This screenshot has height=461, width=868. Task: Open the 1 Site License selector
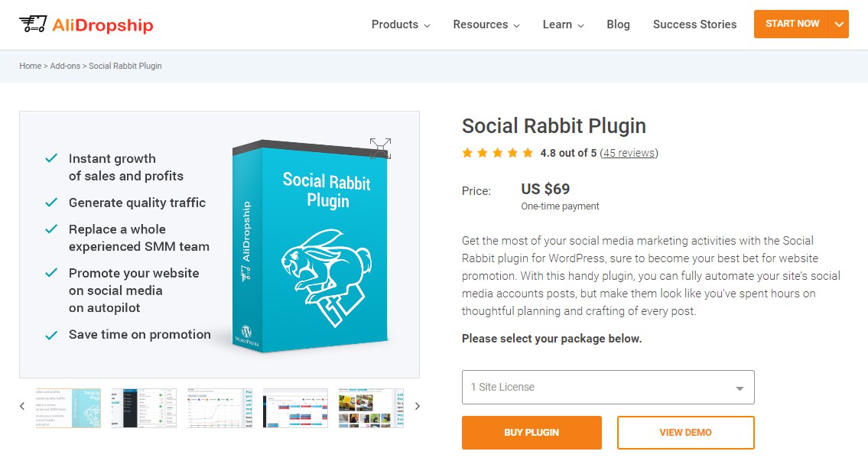[608, 388]
